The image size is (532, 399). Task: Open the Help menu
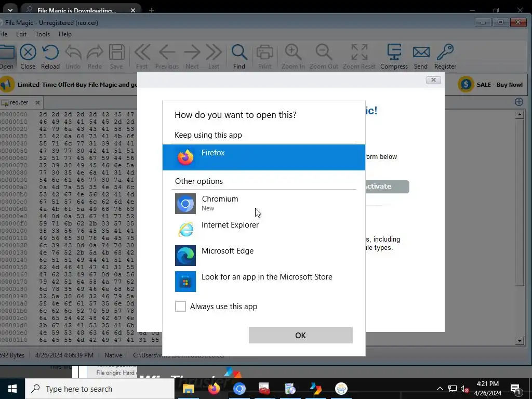coord(65,34)
